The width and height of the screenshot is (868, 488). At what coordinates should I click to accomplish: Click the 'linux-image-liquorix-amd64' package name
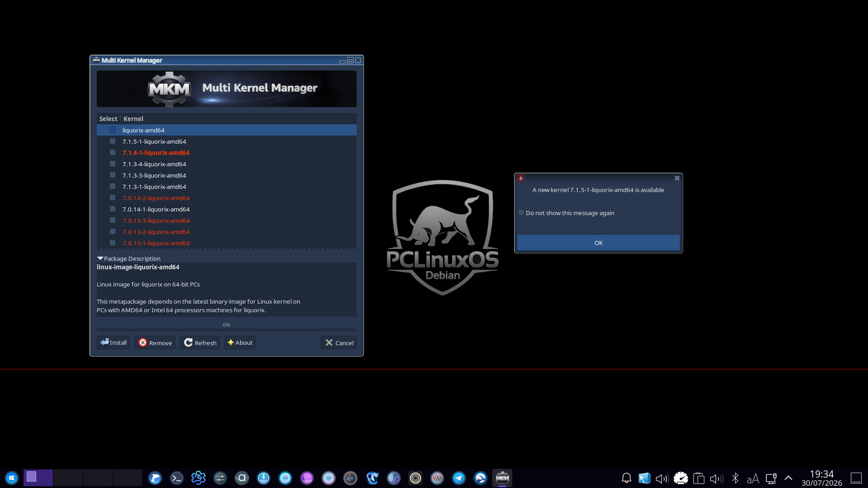point(138,267)
